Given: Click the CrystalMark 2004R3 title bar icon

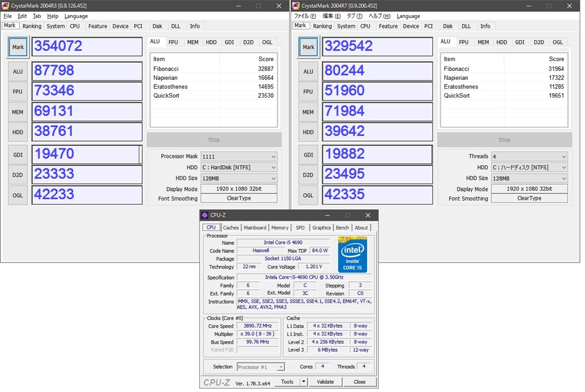Looking at the screenshot, I should 6,6.
